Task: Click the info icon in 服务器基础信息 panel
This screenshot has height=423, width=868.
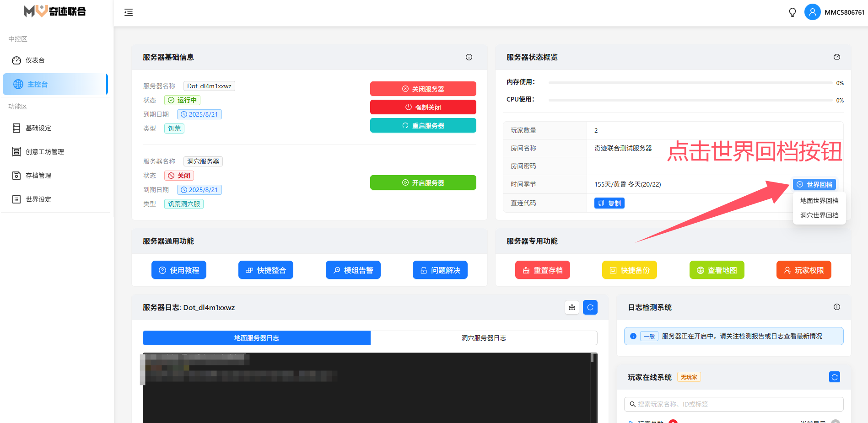Action: [x=469, y=57]
